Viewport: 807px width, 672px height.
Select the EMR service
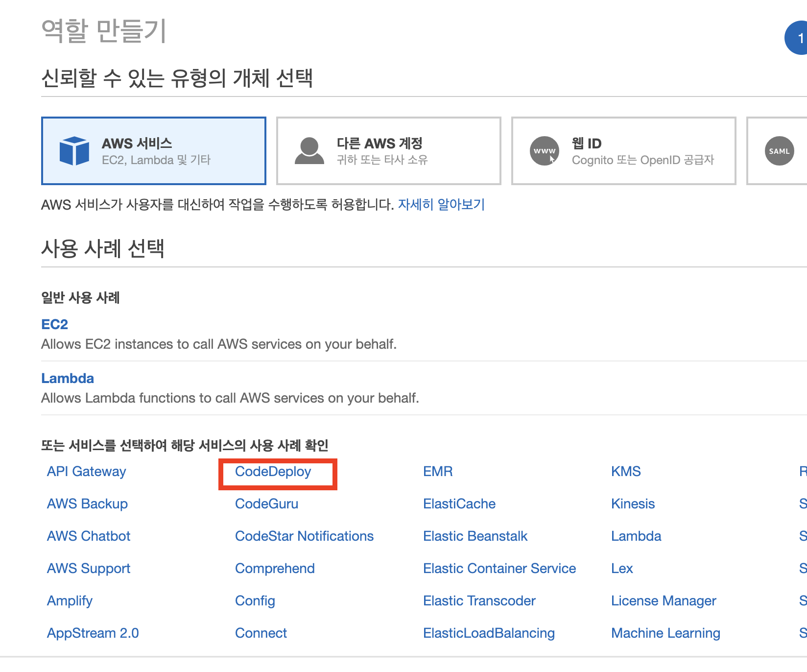pyautogui.click(x=438, y=471)
